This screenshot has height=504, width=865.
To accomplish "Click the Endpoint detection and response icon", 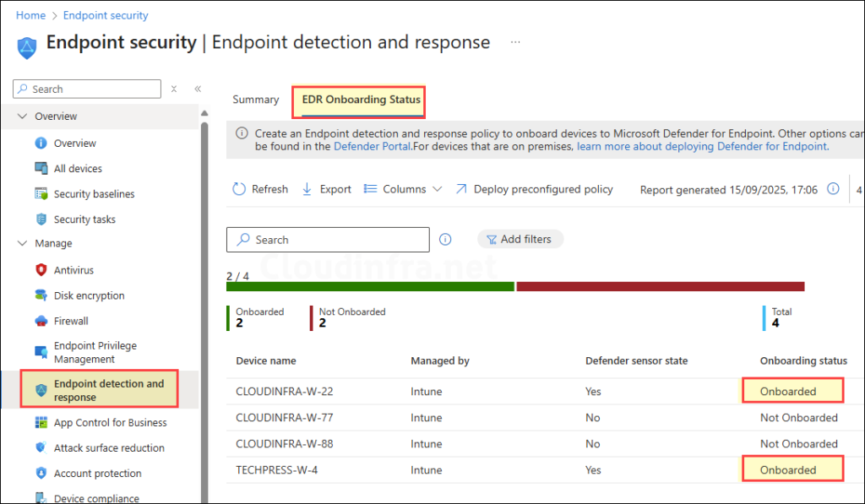I will (41, 390).
